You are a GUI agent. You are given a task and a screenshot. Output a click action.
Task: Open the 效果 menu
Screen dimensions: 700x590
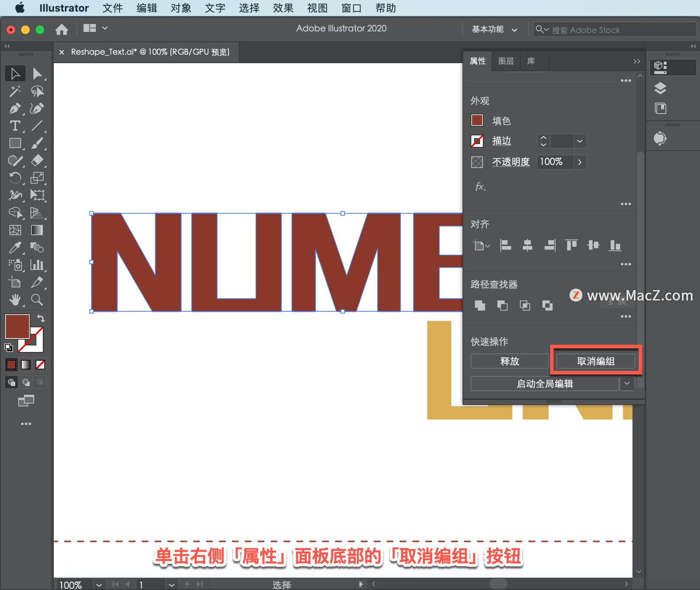click(283, 8)
